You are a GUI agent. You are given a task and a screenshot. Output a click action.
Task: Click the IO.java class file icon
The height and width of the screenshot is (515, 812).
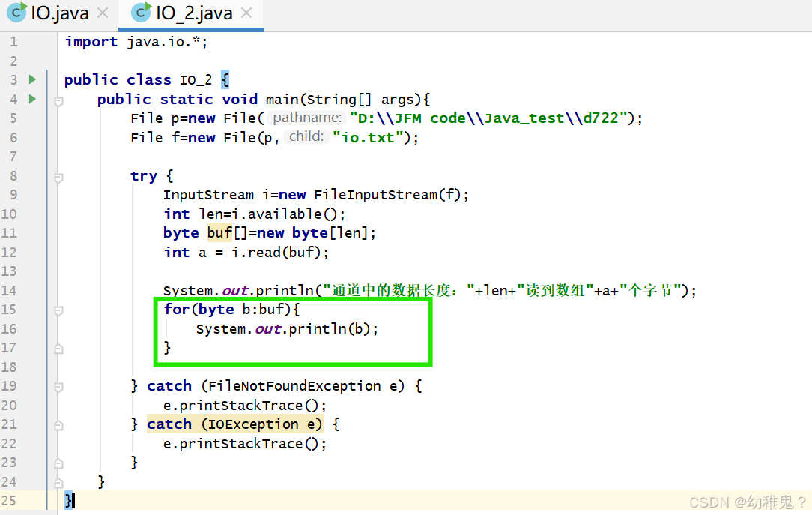tap(16, 13)
